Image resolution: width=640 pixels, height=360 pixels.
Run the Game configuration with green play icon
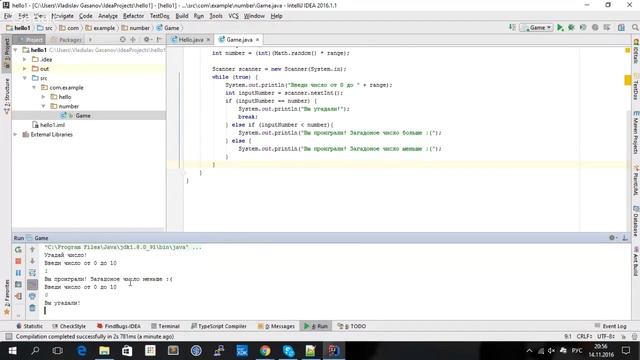pos(560,27)
